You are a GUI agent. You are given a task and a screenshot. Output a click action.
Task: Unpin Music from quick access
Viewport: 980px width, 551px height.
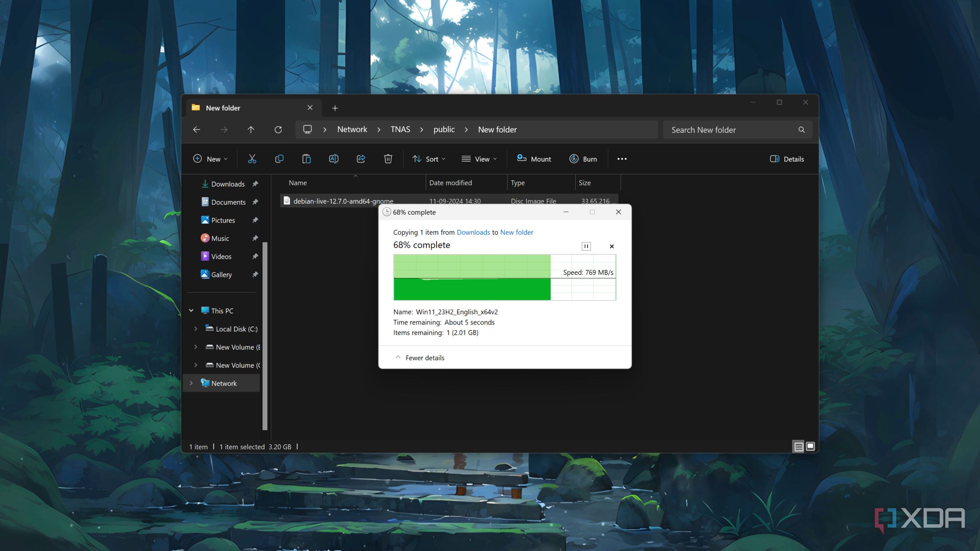coord(255,238)
